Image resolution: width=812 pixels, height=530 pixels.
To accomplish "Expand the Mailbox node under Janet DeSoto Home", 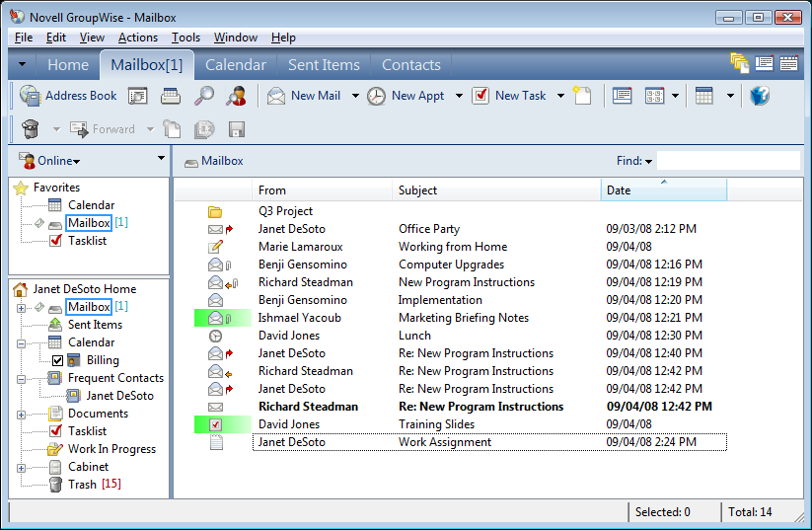I will [x=22, y=308].
